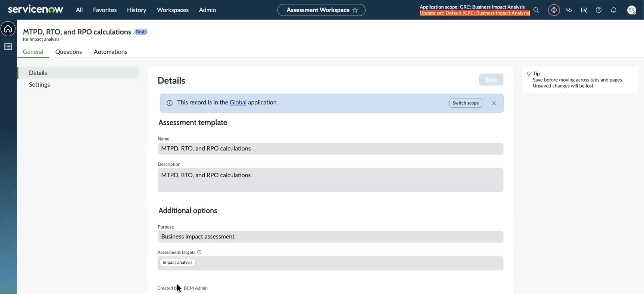
Task: Click the Update set Default banner text
Action: point(475,13)
